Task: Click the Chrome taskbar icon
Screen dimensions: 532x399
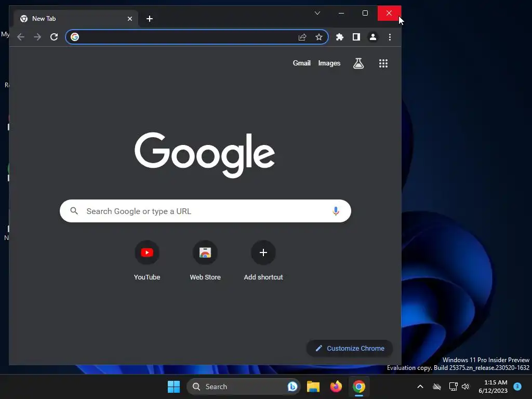Action: point(358,387)
